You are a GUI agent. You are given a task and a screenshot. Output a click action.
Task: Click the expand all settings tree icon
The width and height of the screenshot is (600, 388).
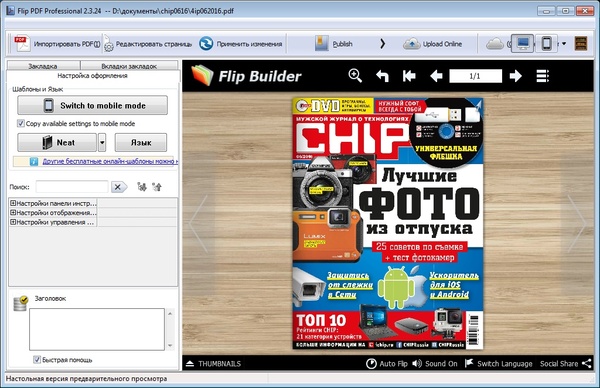click(142, 187)
